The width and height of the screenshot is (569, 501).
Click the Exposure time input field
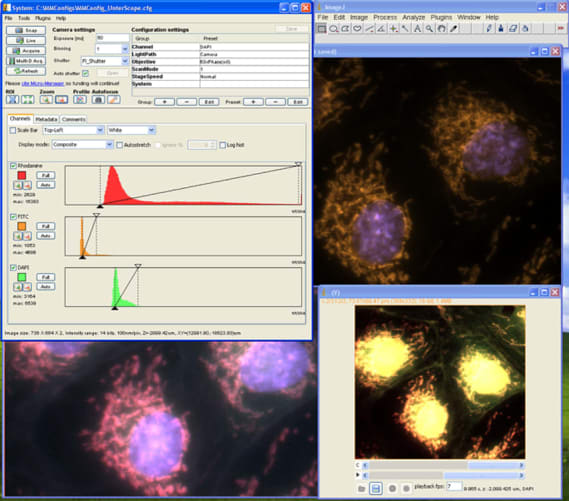(x=112, y=38)
